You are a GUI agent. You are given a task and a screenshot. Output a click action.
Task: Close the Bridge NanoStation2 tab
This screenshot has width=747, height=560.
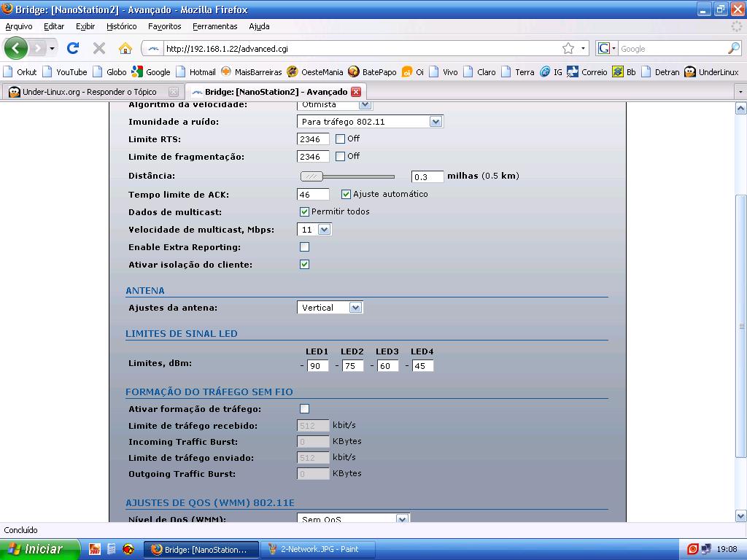[356, 92]
